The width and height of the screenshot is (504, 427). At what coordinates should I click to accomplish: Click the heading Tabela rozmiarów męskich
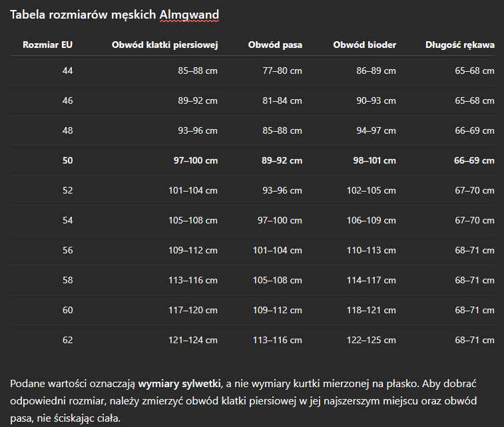pyautogui.click(x=83, y=15)
